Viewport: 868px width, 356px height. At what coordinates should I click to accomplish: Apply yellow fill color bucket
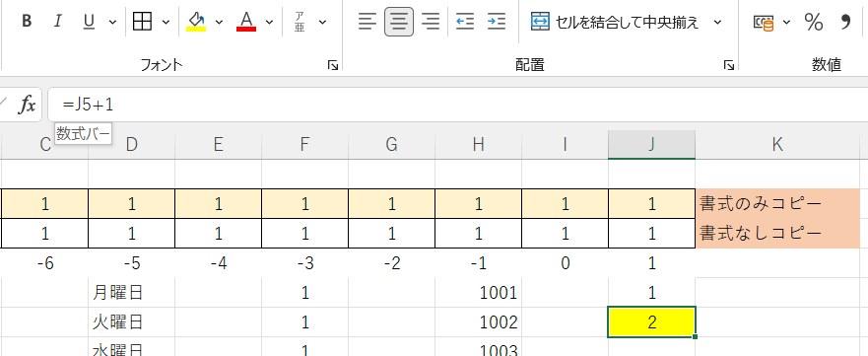[x=196, y=22]
